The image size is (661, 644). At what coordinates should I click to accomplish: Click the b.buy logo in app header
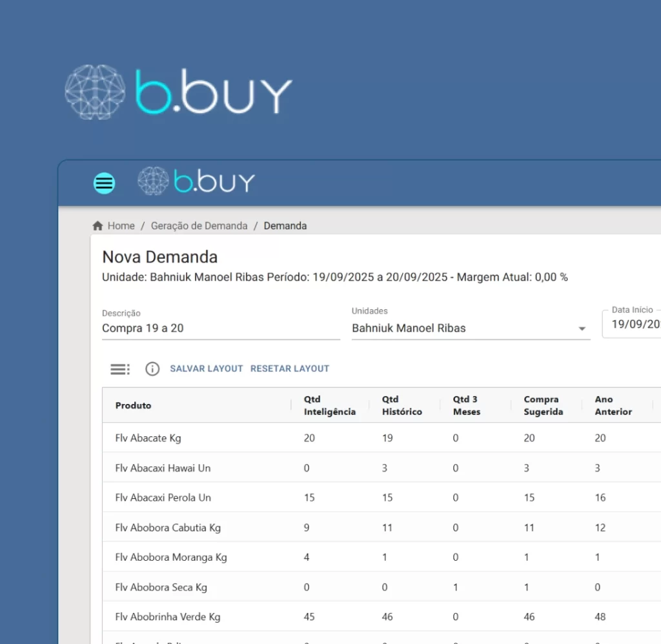point(197,182)
